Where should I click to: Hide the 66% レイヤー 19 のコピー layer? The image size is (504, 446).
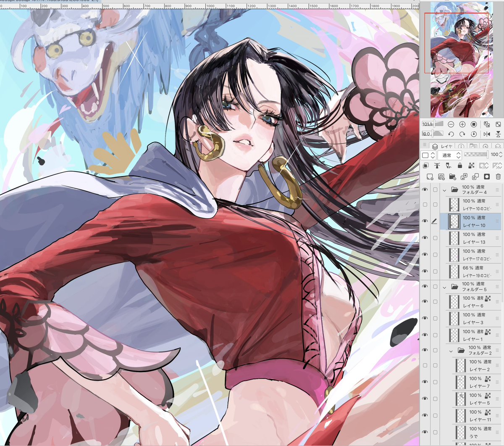(425, 271)
